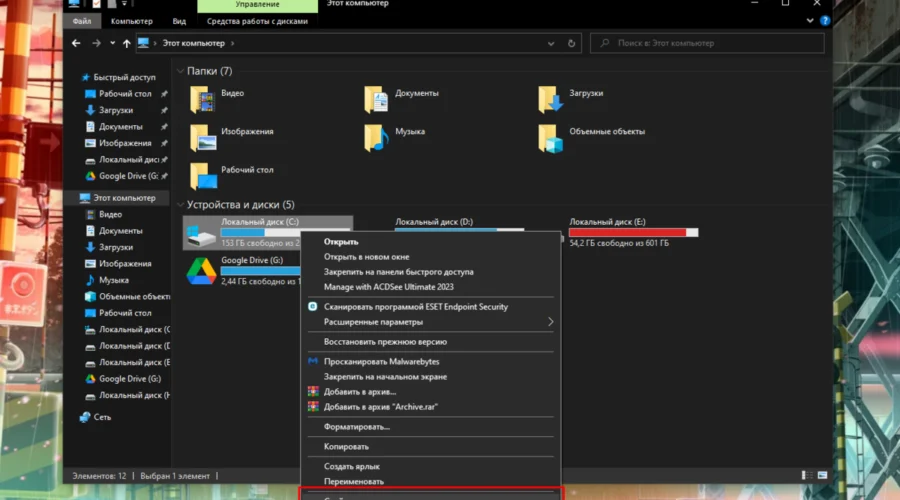Screen dimensions: 900x500
Task: Refresh the current folder view
Action: 571,43
